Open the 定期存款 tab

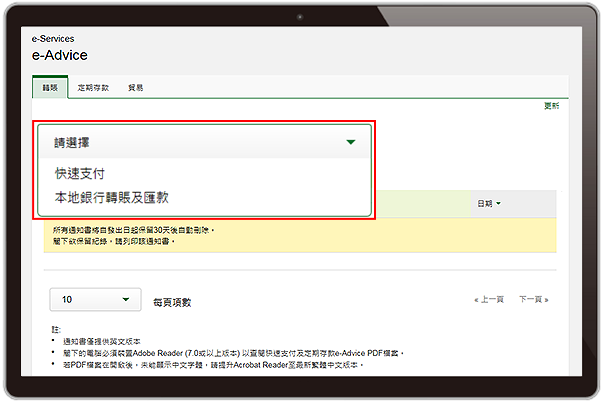click(93, 88)
